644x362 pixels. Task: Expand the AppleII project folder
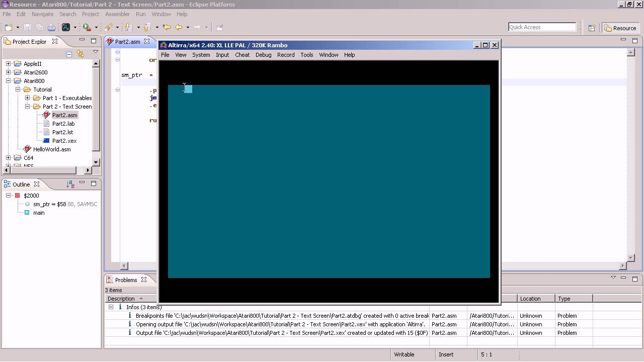click(x=8, y=64)
